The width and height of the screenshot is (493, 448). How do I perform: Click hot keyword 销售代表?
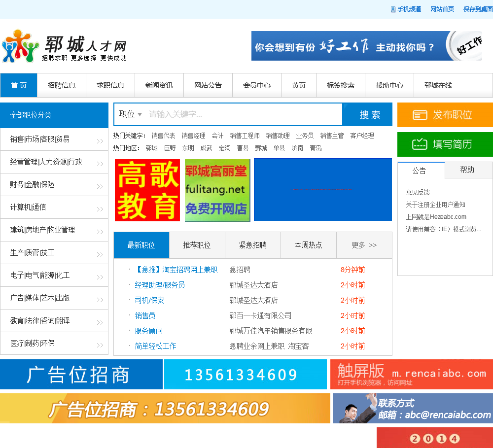click(x=163, y=136)
